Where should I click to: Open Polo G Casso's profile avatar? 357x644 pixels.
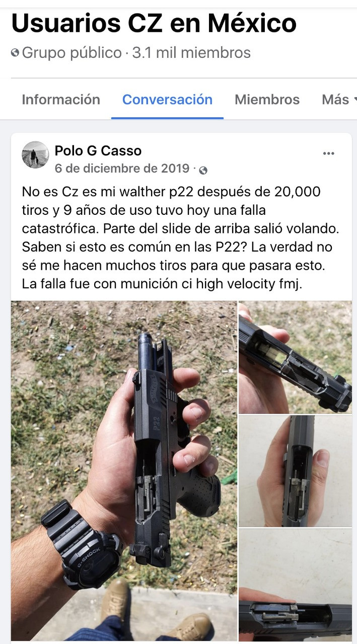click(35, 154)
